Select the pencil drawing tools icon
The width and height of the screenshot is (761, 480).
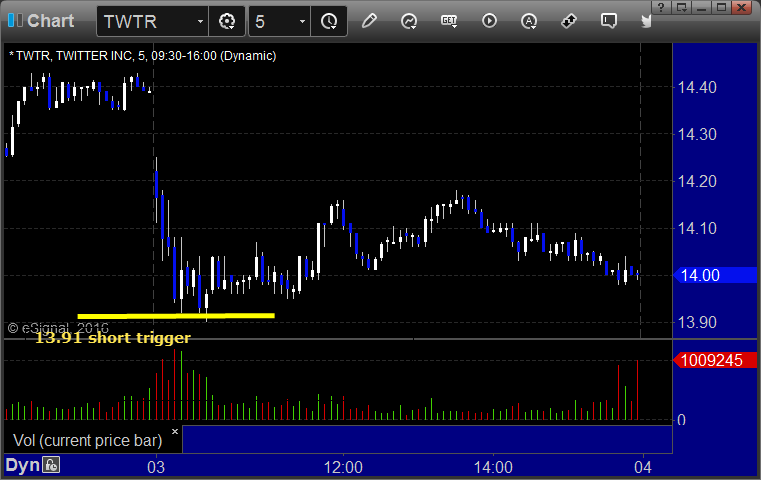369,21
